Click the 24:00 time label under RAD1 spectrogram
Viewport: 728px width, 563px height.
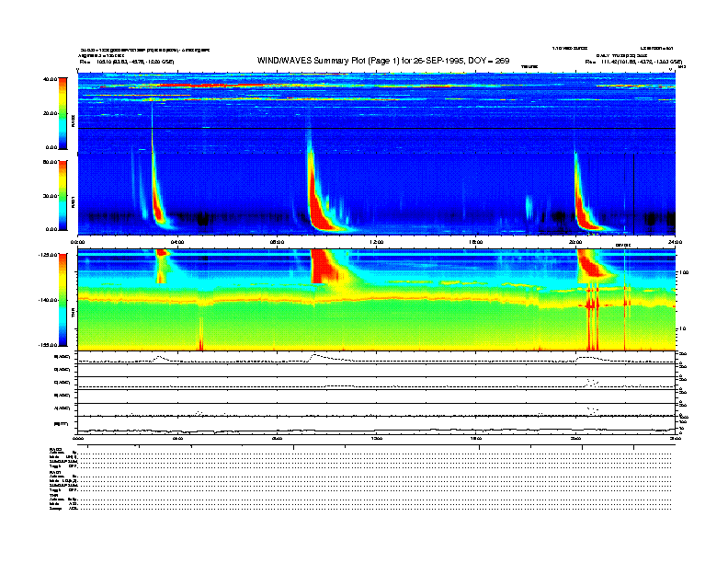coord(675,242)
